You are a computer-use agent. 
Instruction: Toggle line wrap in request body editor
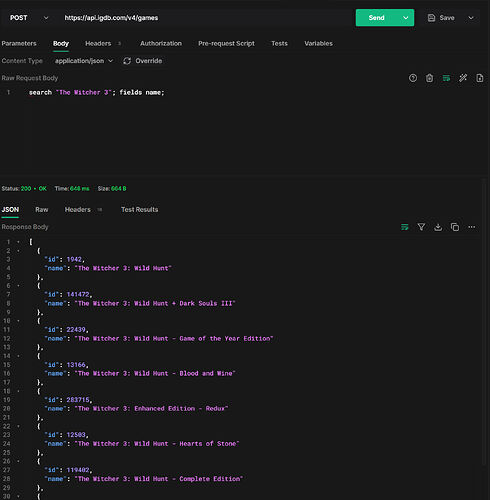[x=446, y=78]
